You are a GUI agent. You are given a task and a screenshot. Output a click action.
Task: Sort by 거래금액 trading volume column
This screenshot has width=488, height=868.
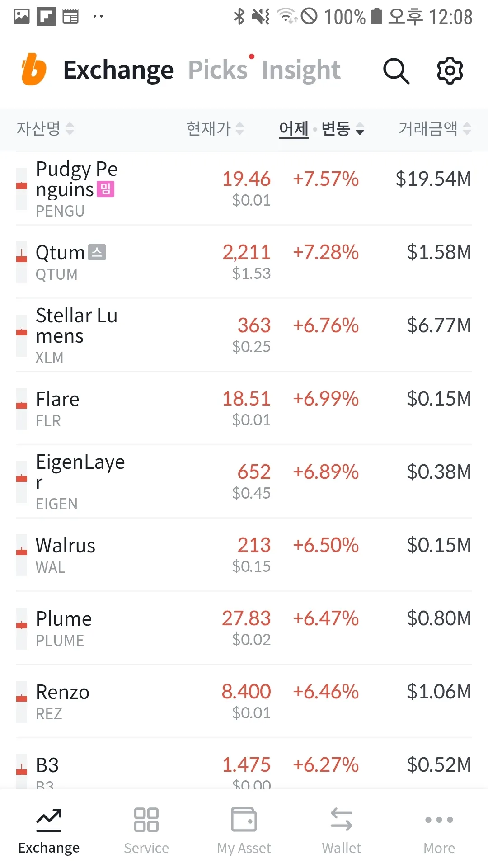434,129
